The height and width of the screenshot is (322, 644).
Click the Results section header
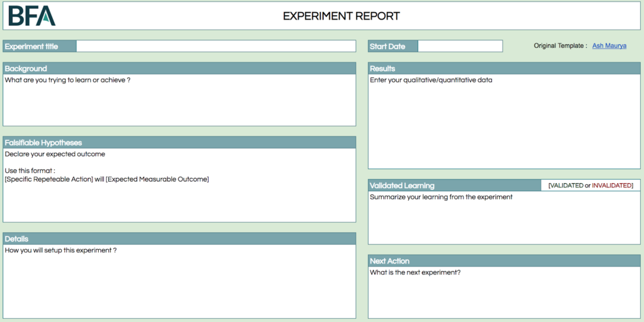(504, 69)
